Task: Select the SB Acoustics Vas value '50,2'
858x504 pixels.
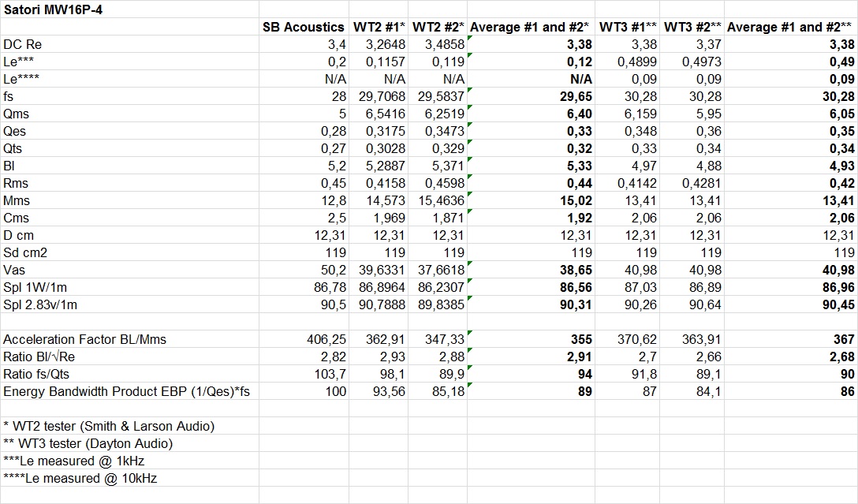Action: [x=334, y=271]
